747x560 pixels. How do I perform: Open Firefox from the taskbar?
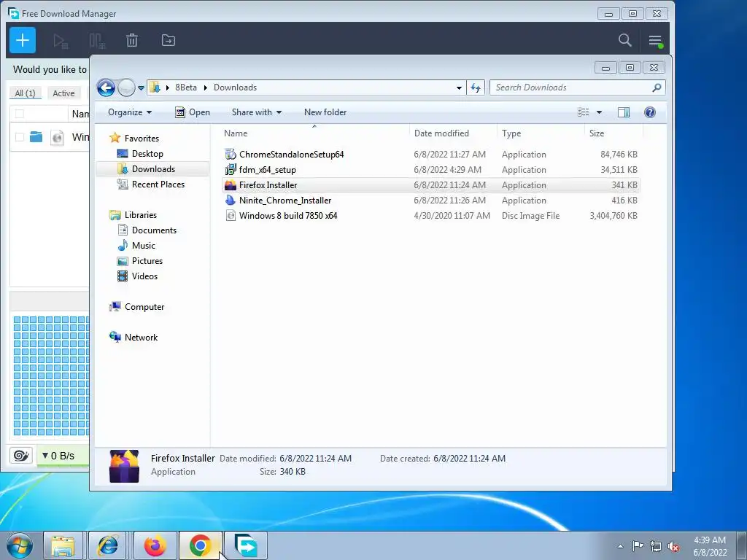[x=155, y=545]
